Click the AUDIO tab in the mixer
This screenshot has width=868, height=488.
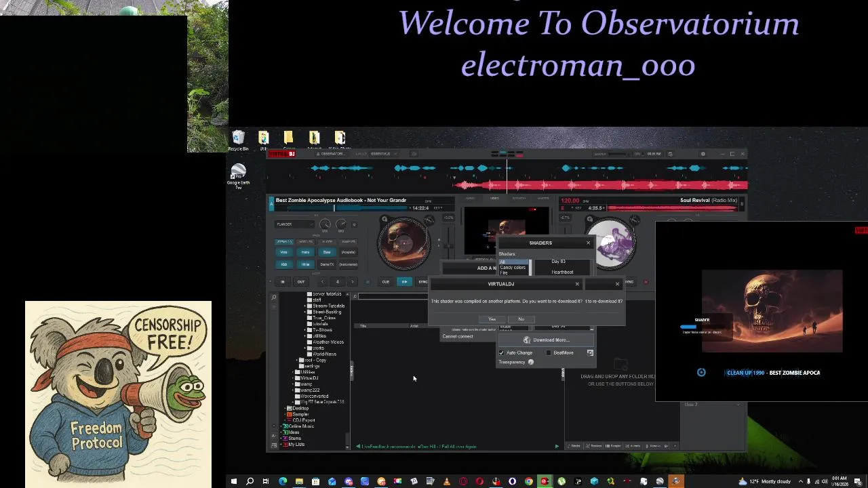pos(470,198)
